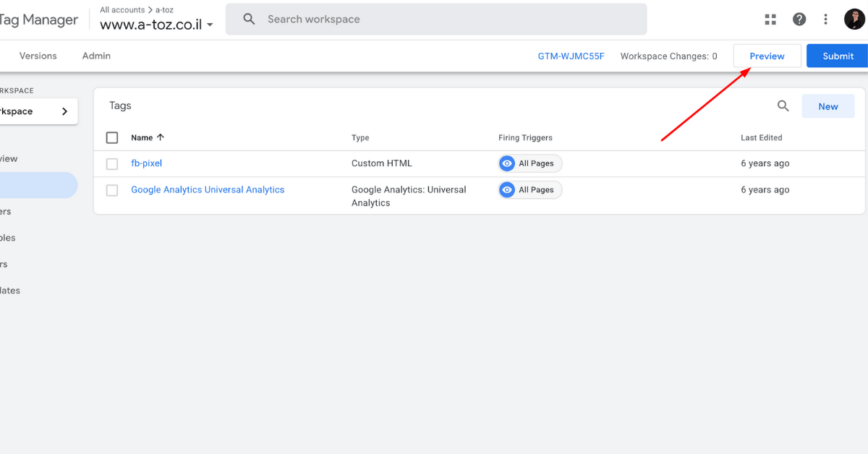Screen dimensions: 868x454
Task: Click the All Pages trigger eye icon for fb-pixel
Action: point(507,163)
